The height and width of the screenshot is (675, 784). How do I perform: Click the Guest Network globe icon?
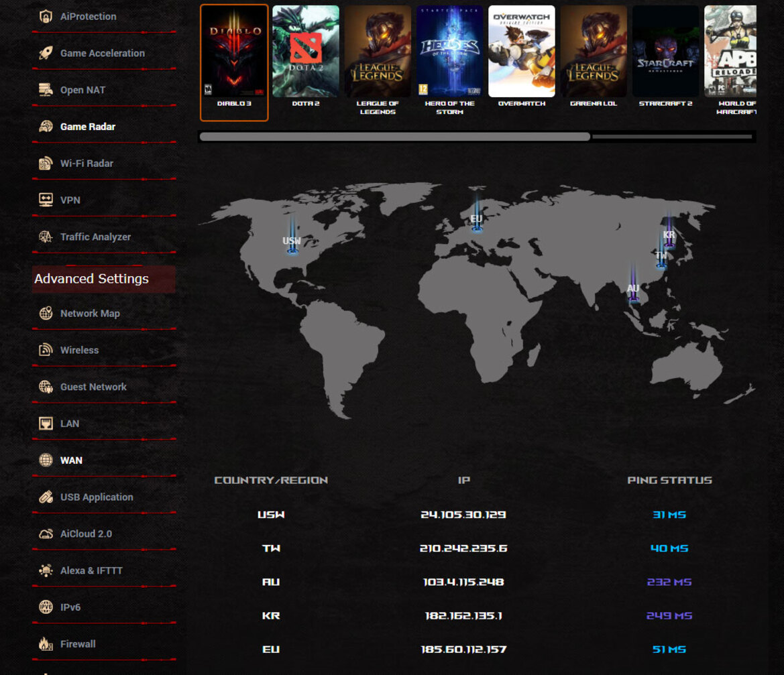pos(46,387)
